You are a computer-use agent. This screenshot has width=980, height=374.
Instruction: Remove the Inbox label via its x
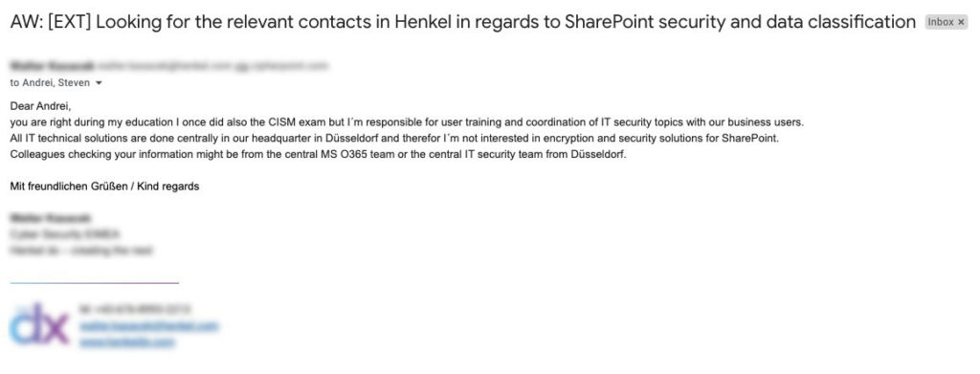pos(961,22)
